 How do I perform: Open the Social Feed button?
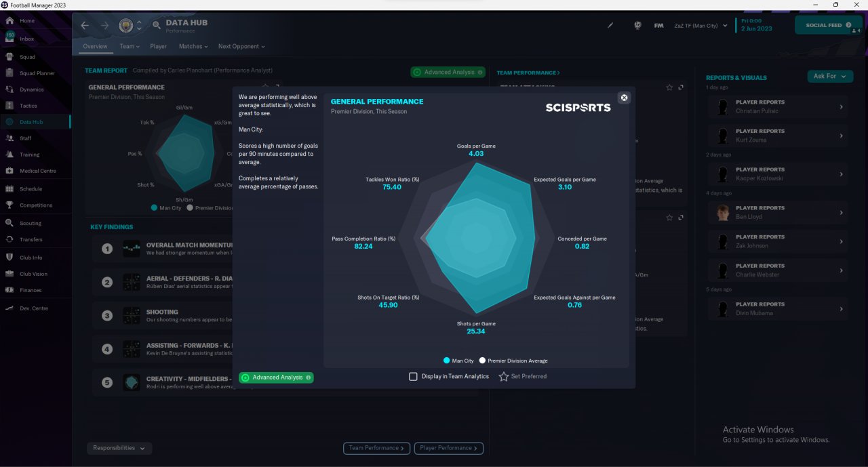829,25
